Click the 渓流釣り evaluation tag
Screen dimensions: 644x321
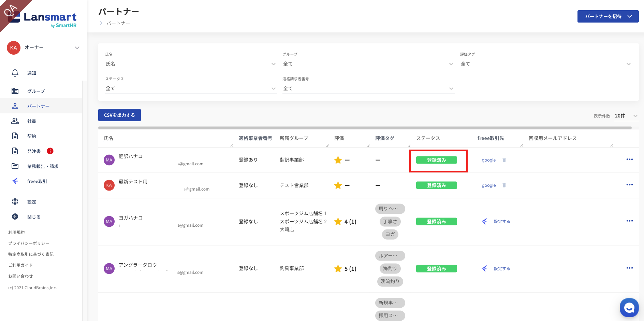(390, 281)
